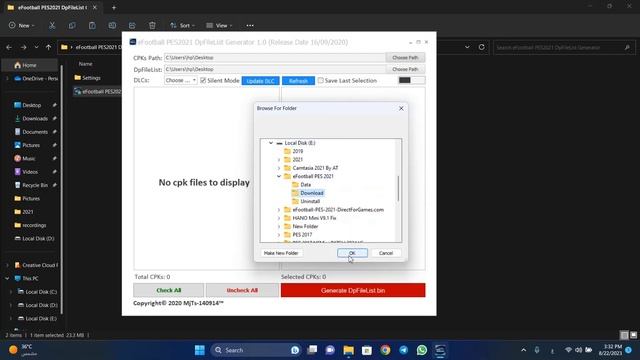Screen dimensions: 640x360
Task: Select the 2019 folder in tree
Action: [298, 151]
